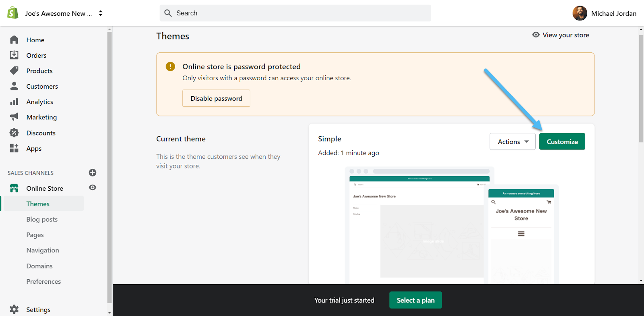Open the store switcher dropdown arrows
This screenshot has height=316, width=644.
click(101, 13)
